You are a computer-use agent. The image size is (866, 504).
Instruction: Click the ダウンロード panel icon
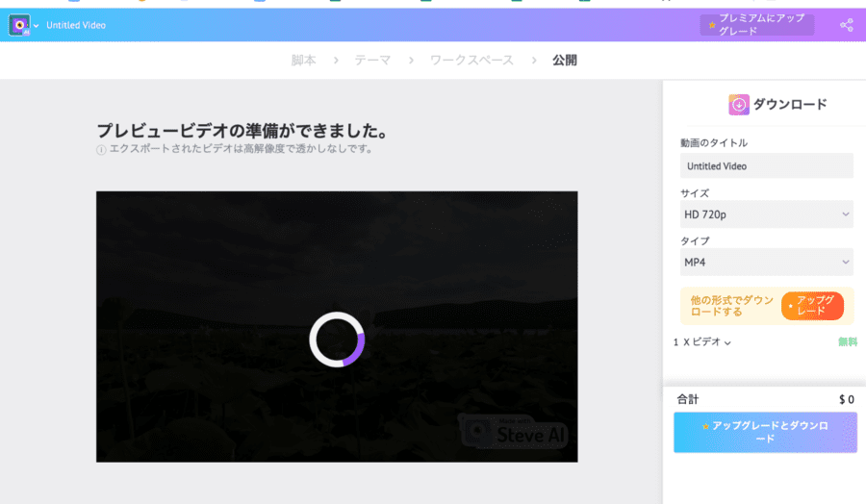(x=739, y=105)
